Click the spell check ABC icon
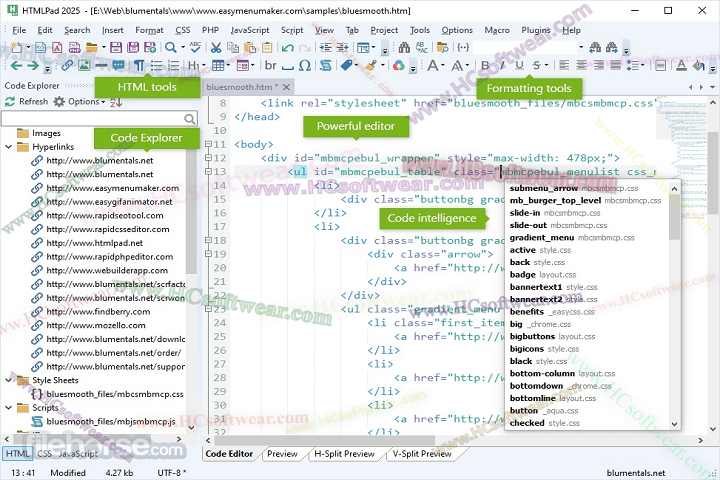 tap(195, 47)
